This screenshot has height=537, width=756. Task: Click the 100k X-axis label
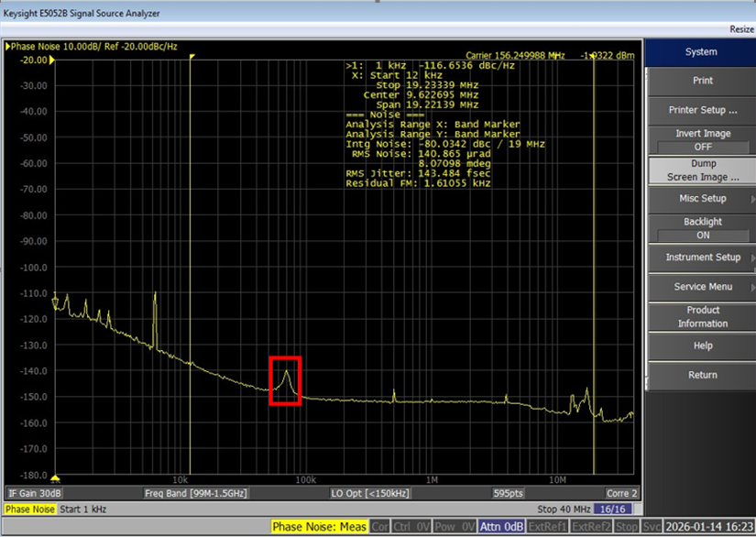pyautogui.click(x=306, y=480)
